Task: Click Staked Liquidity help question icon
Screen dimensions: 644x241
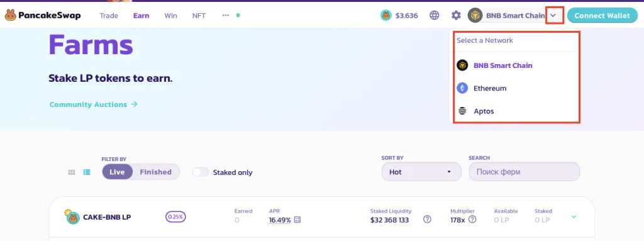Action: [427, 220]
